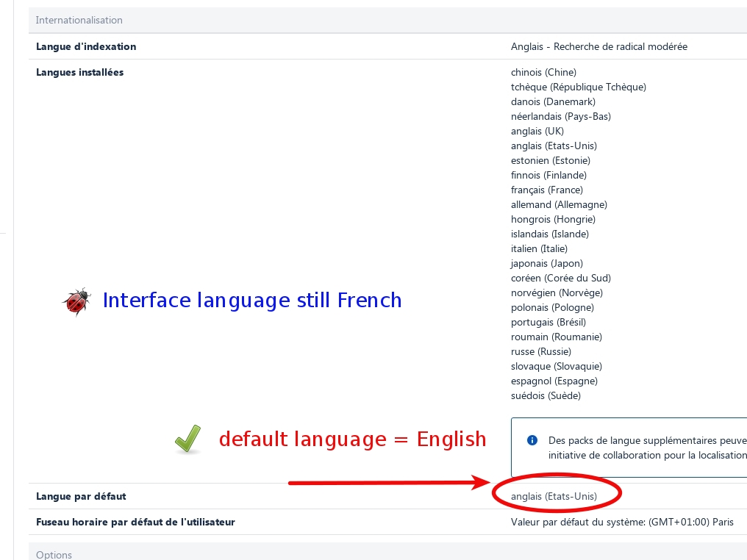Click the "(GMT+01:00) Paris" time zone value
Image resolution: width=747 pixels, height=560 pixels.
tap(691, 523)
